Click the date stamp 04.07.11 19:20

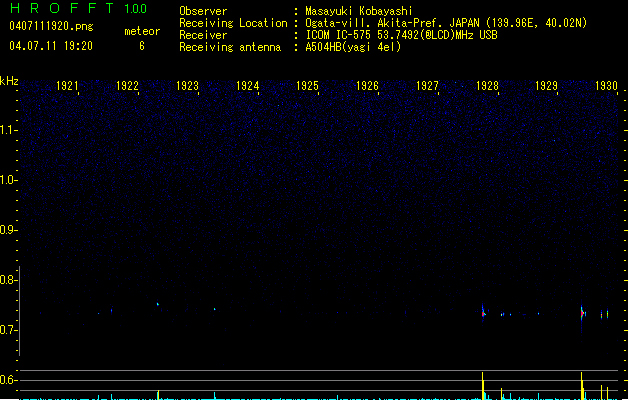(51, 45)
